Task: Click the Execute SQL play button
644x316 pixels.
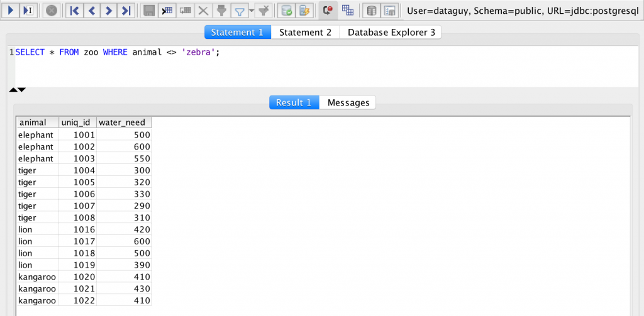Action: coord(11,10)
